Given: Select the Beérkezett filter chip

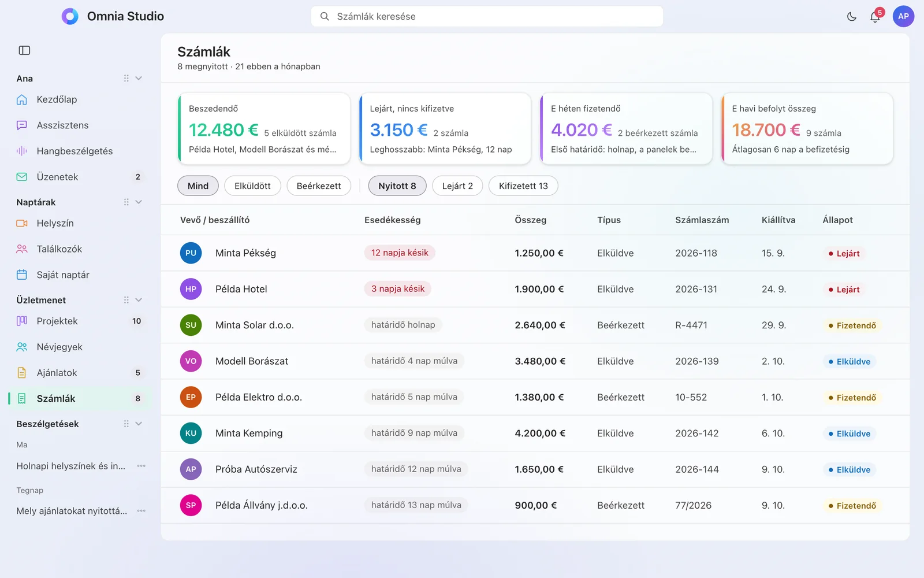Looking at the screenshot, I should 319,186.
